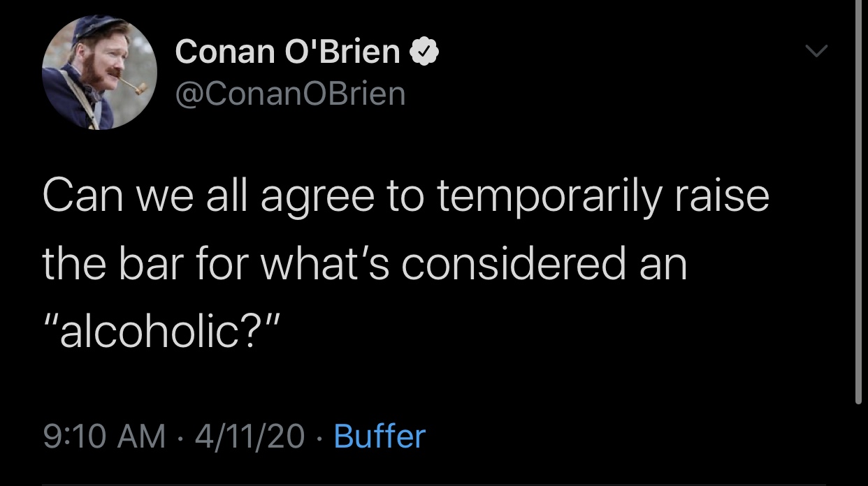Click the word "temporarily" in the tweet
Viewport: 868px width, 486px height.
[547, 198]
